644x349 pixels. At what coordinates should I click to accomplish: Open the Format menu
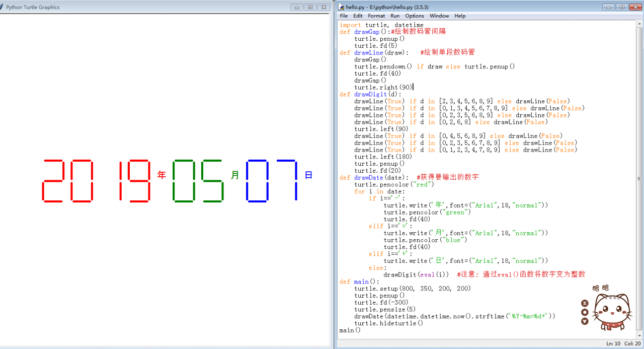coord(376,16)
